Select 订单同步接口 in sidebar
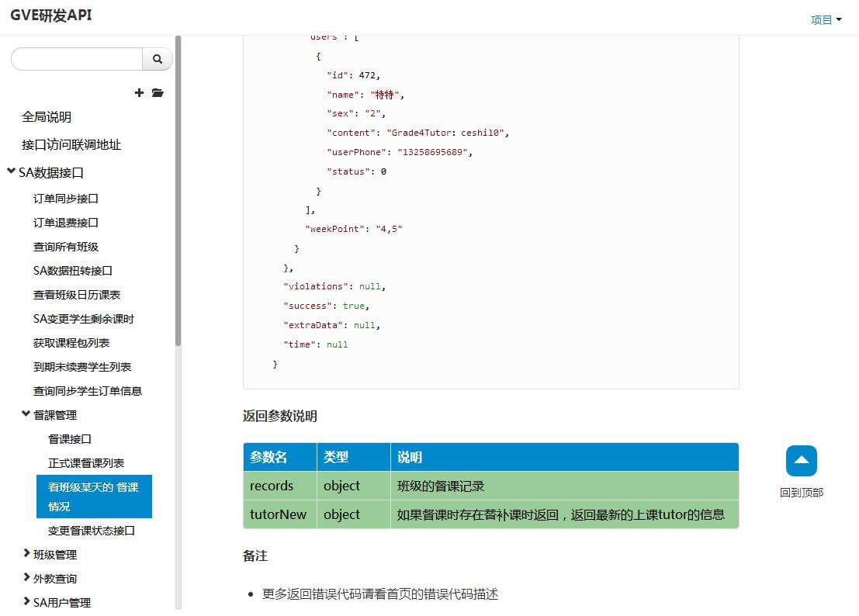 tap(66, 199)
